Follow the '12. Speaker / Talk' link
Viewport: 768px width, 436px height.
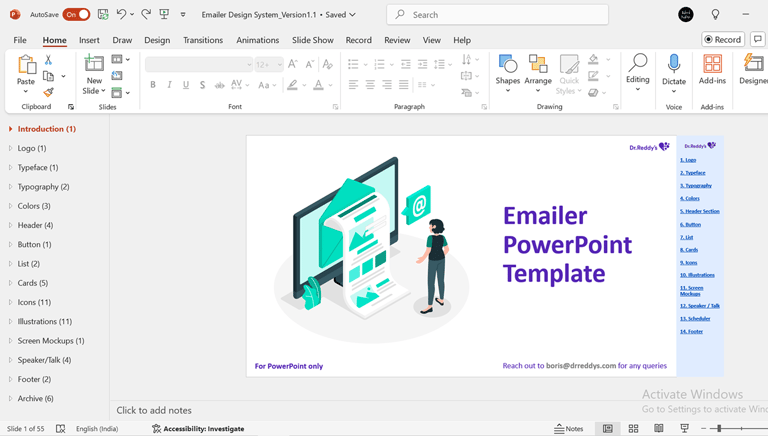699,306
